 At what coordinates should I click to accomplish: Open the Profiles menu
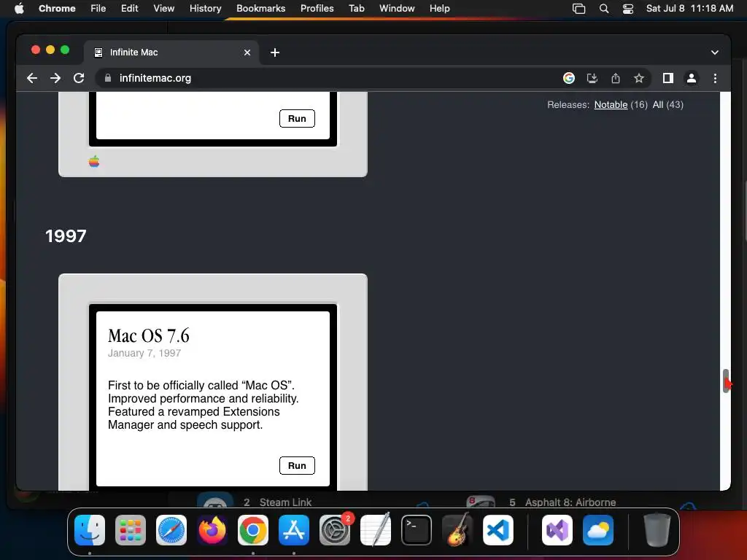pyautogui.click(x=317, y=9)
